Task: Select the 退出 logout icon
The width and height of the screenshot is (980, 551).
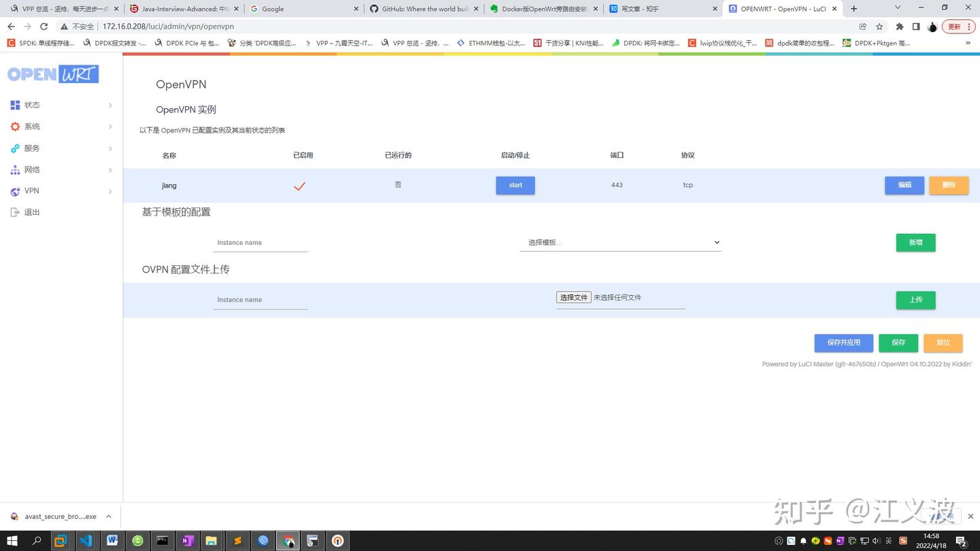Action: coord(15,212)
